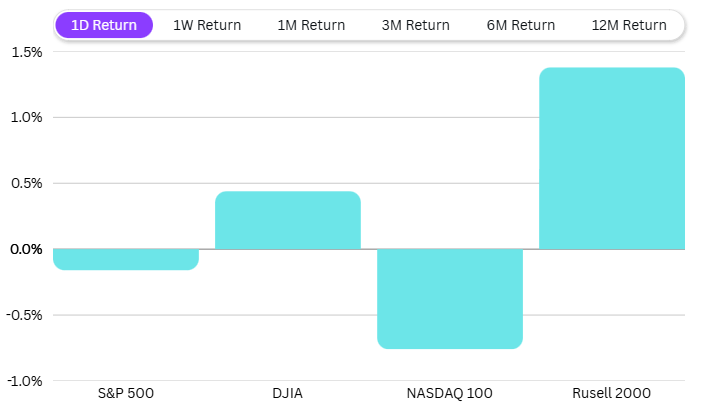The width and height of the screenshot is (701, 416).
Task: Select the NASDAQ 100 bar
Action: click(x=450, y=298)
